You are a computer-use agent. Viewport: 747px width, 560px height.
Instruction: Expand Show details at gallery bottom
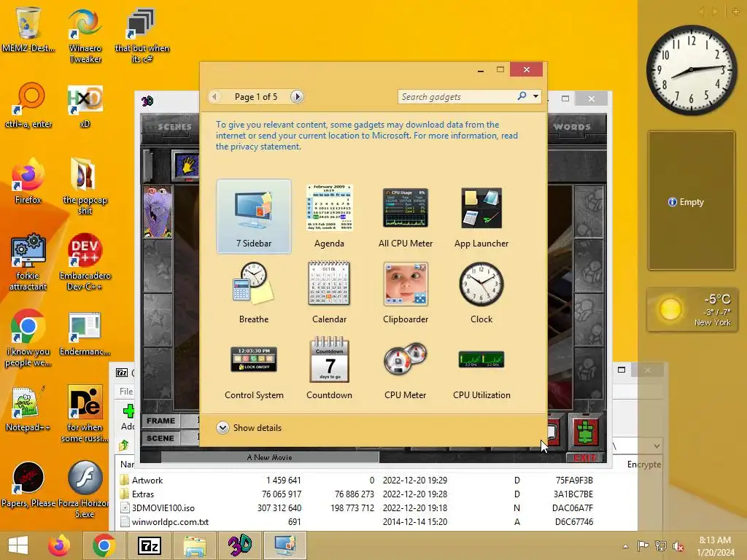click(x=249, y=427)
